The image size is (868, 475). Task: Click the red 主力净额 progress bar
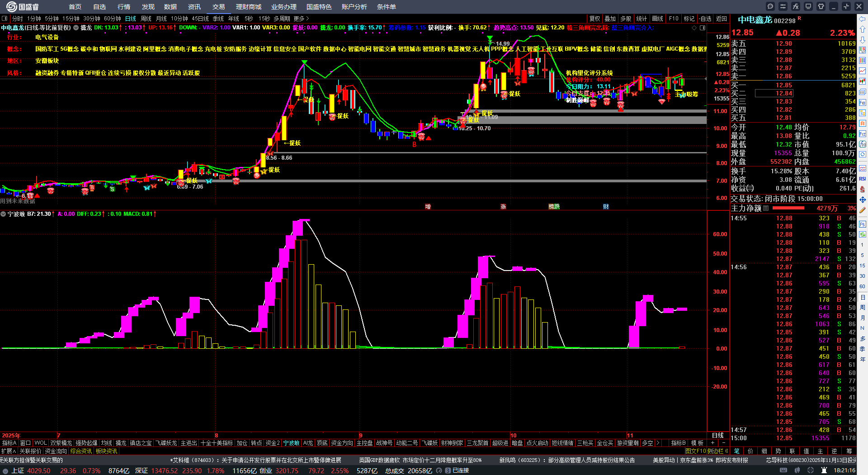coord(788,208)
